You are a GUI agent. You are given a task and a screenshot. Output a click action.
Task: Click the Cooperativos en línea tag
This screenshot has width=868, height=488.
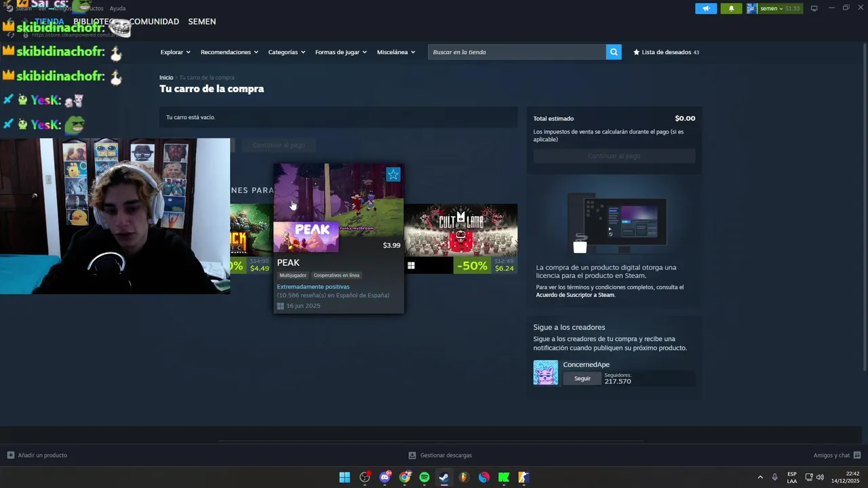click(336, 275)
